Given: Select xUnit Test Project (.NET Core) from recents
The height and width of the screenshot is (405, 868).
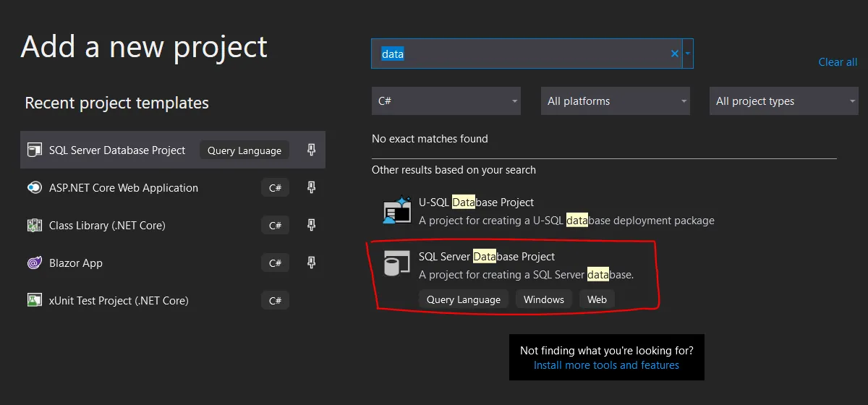Looking at the screenshot, I should click(x=119, y=301).
